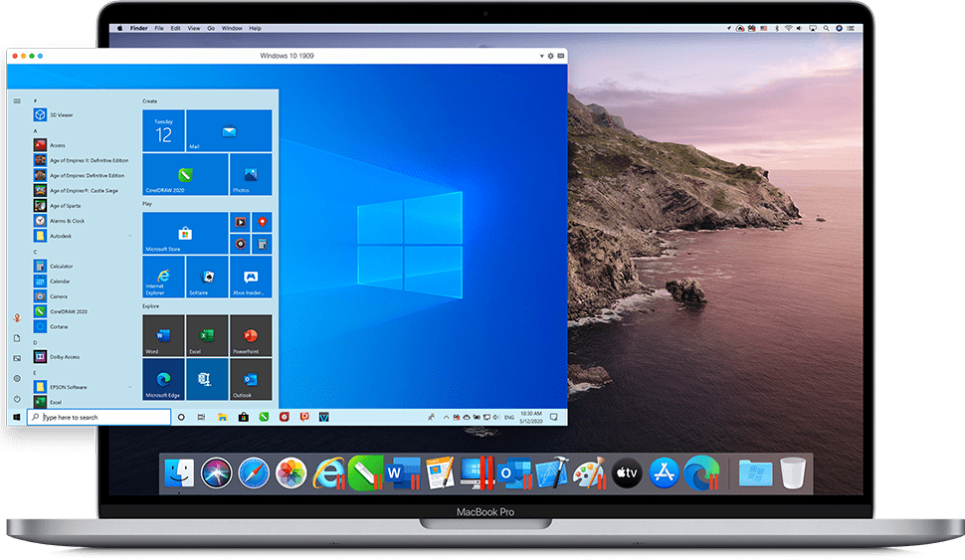Open the Word tile in Explore group
This screenshot has height=560, width=965.
(164, 335)
